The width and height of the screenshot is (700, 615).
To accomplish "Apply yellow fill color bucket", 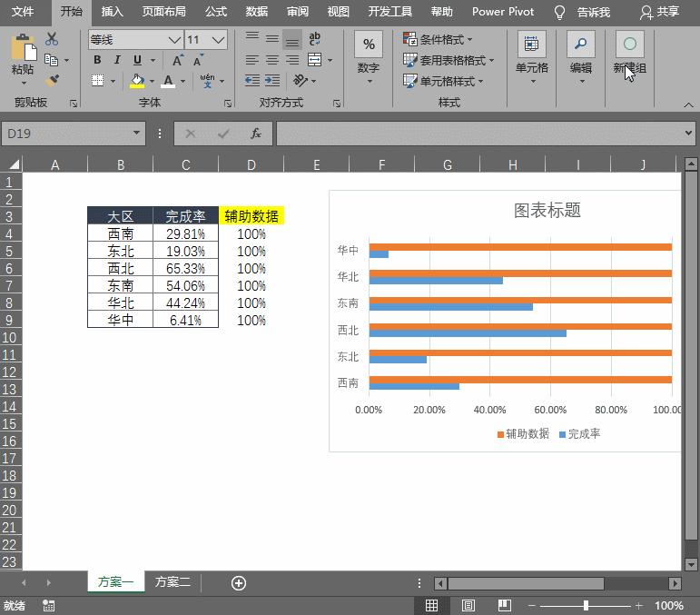I will pyautogui.click(x=137, y=81).
